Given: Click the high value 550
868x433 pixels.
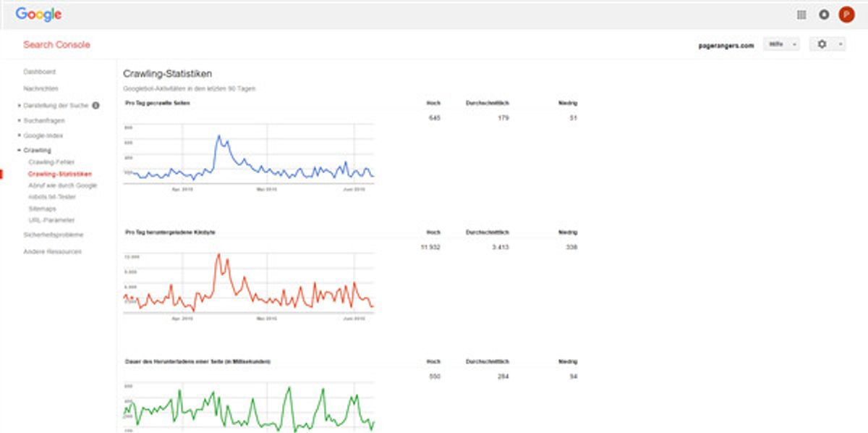Looking at the screenshot, I should coord(434,377).
